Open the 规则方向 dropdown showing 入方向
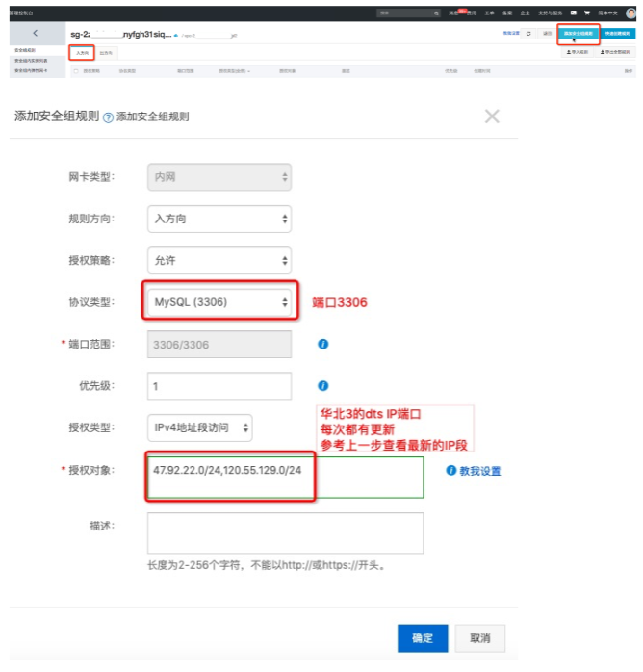643x672 pixels. 219,219
